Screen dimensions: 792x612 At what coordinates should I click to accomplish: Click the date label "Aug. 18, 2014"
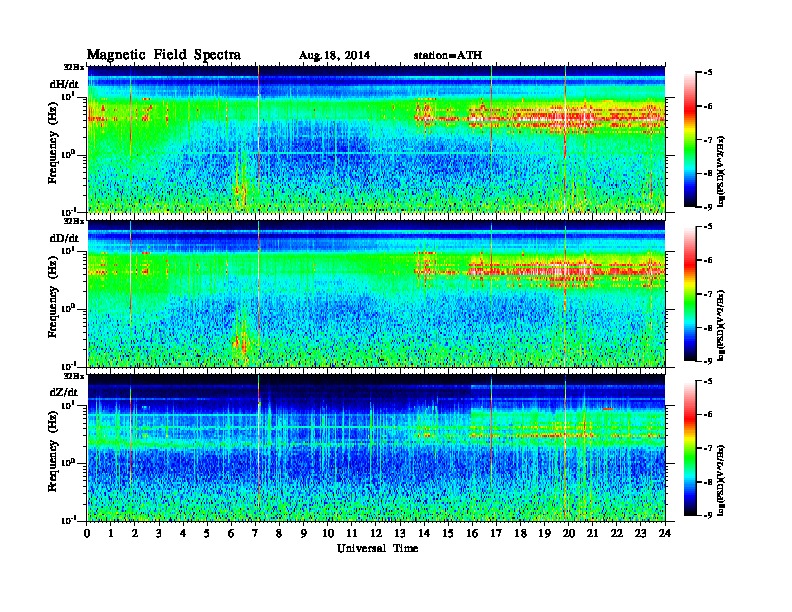(334, 56)
